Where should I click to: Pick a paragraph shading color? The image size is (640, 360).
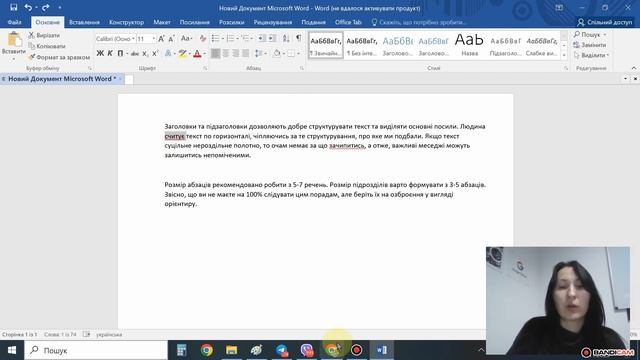click(277, 53)
